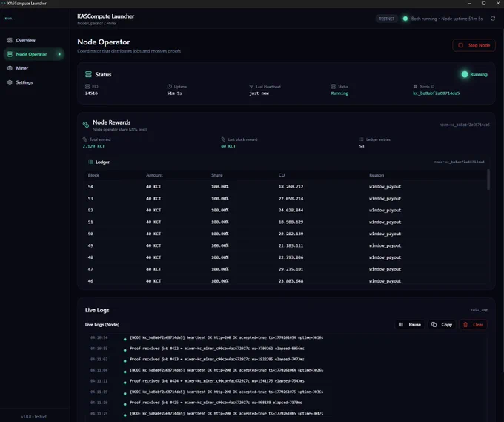Click the Stop Node square icon
Image resolution: width=504 pixels, height=422 pixels.
click(x=460, y=45)
